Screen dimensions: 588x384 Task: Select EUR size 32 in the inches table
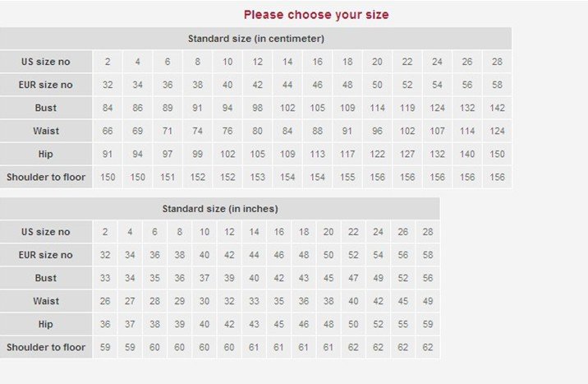click(105, 255)
